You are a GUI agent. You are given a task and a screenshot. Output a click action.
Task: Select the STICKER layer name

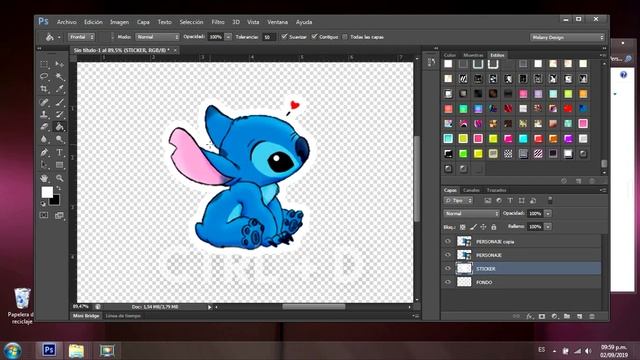pyautogui.click(x=486, y=269)
